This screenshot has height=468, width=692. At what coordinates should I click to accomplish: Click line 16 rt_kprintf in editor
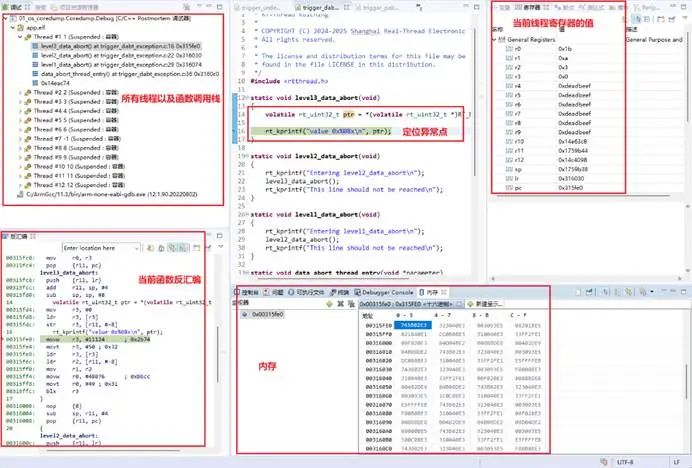pos(328,132)
